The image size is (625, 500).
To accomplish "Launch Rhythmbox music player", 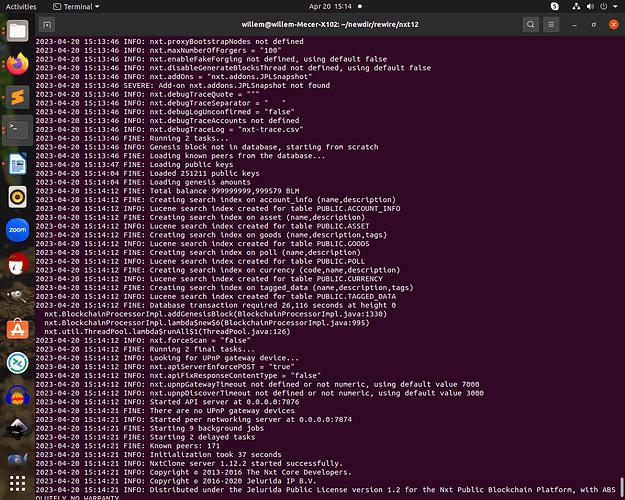I will pyautogui.click(x=18, y=197).
